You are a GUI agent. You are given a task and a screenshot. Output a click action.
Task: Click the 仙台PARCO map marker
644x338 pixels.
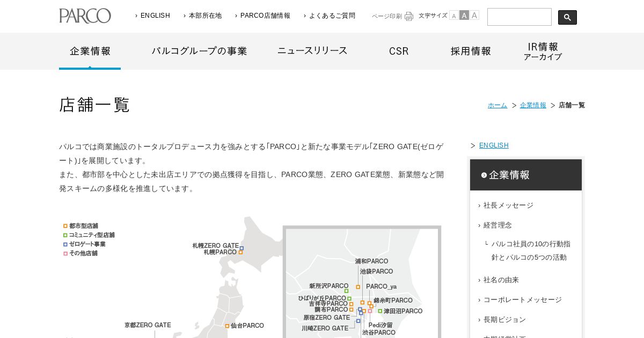227,326
